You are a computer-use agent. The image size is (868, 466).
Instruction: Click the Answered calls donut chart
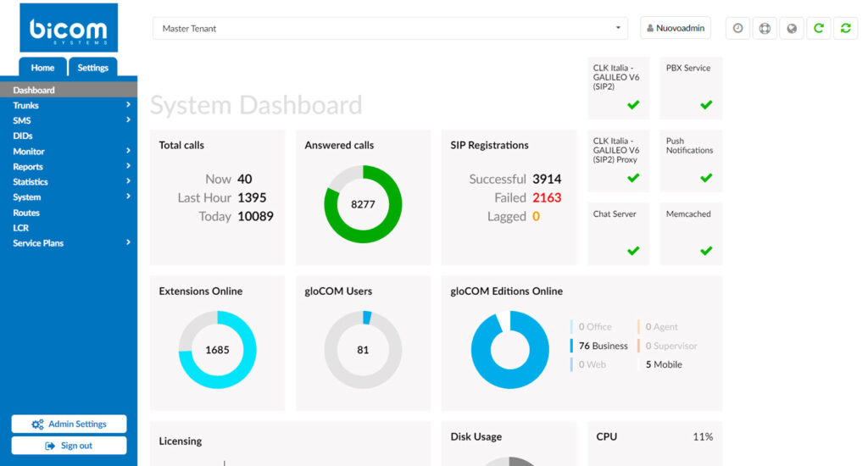click(363, 204)
